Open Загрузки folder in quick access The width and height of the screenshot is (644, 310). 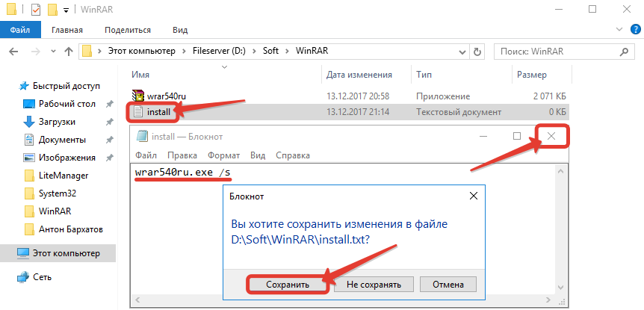56,121
